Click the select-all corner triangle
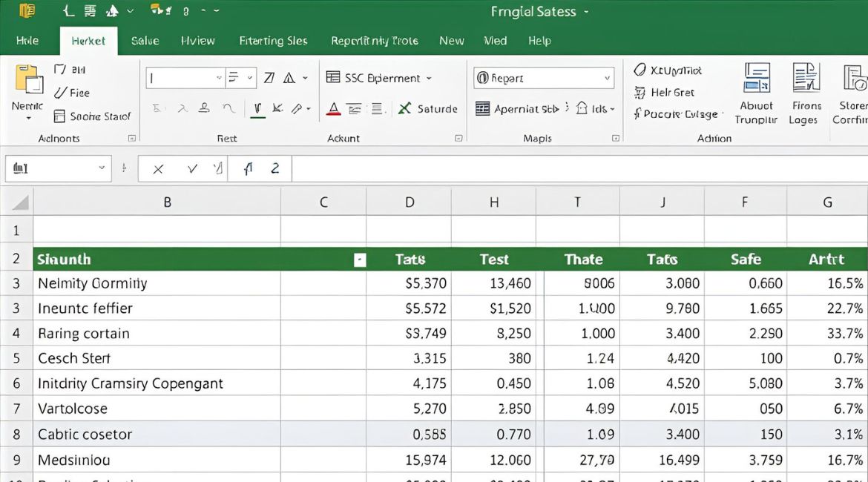Screen dimensions: 868x482 tap(20, 202)
